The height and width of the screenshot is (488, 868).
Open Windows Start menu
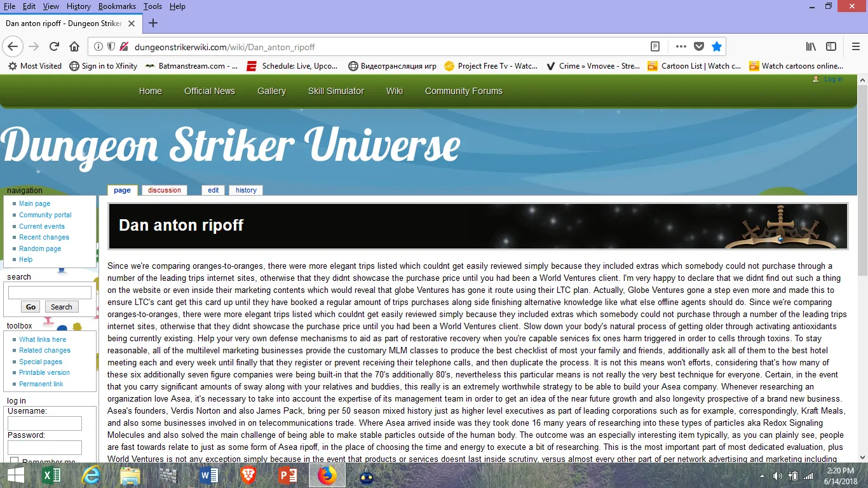pos(15,475)
